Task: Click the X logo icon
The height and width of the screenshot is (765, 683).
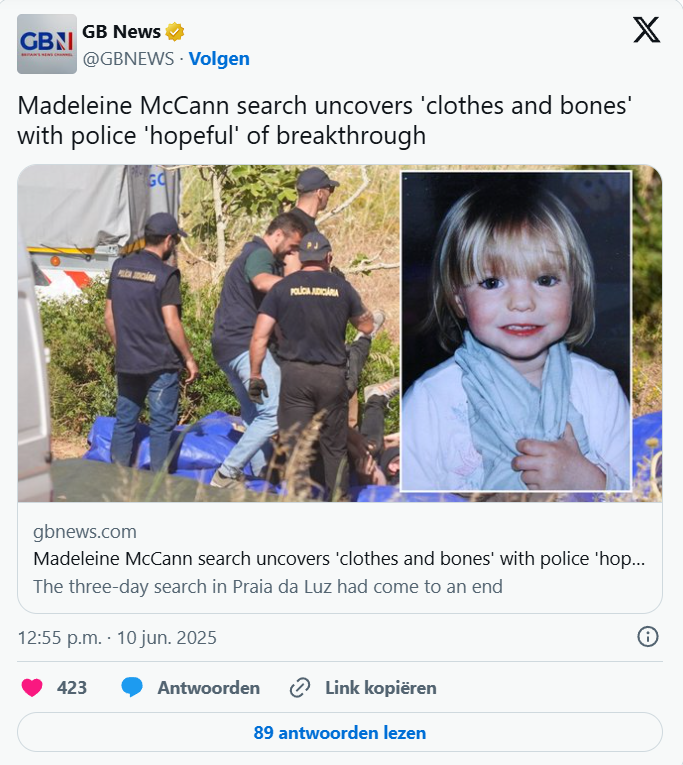Action: (x=646, y=30)
